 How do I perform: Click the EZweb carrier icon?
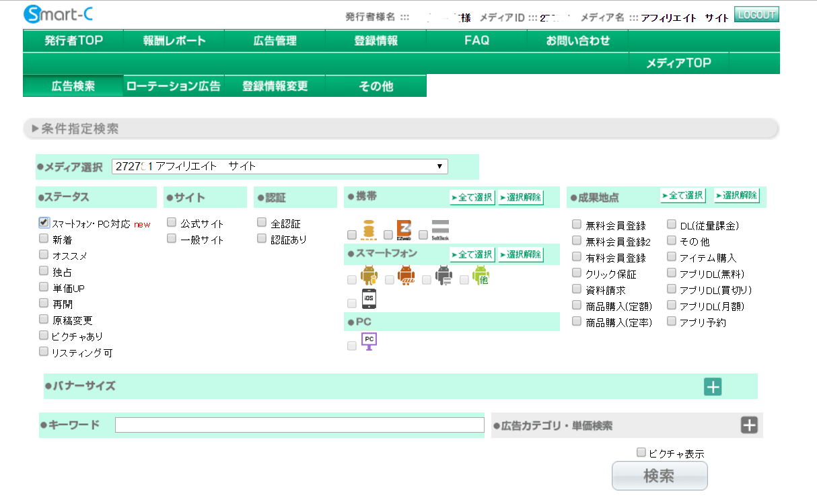click(404, 229)
